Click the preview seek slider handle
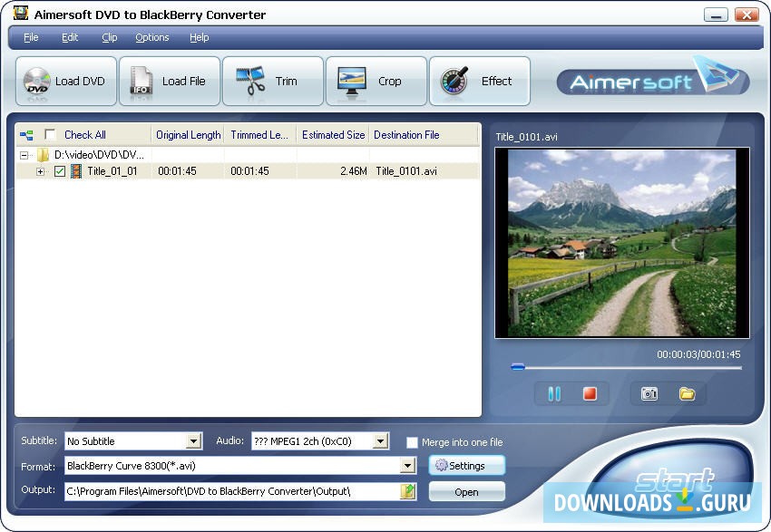The image size is (771, 532). pyautogui.click(x=518, y=367)
